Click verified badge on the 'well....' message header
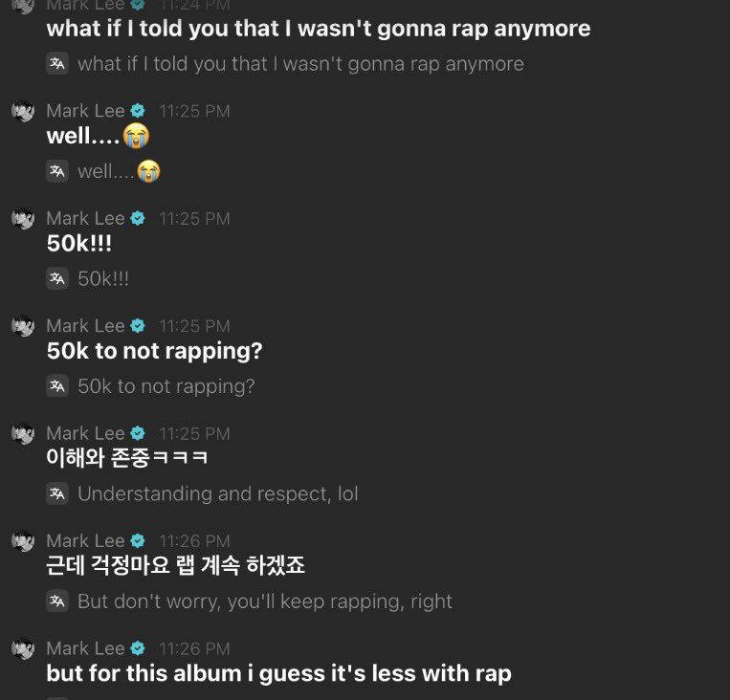This screenshot has width=730, height=700. tap(138, 111)
